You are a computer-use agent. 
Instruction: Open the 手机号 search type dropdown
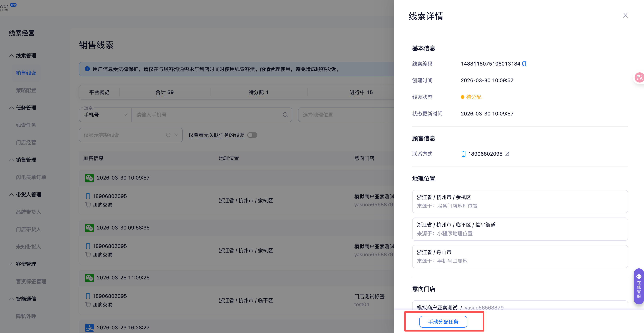[x=105, y=115]
